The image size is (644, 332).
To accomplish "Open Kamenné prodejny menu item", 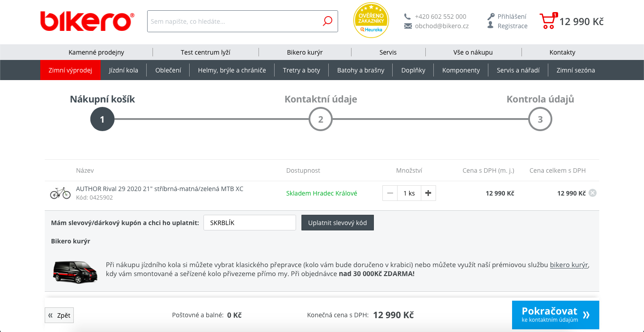I will click(x=96, y=52).
